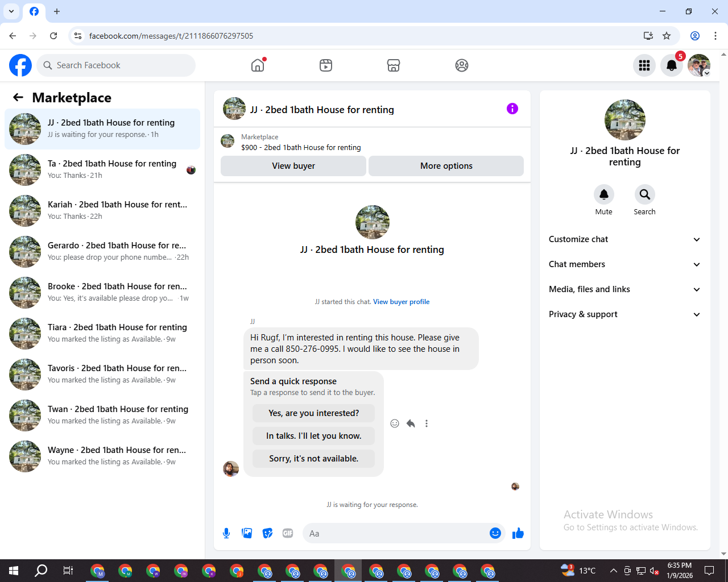This screenshot has height=582, width=728.
Task: Open Windows taskbar search
Action: pos(41,571)
